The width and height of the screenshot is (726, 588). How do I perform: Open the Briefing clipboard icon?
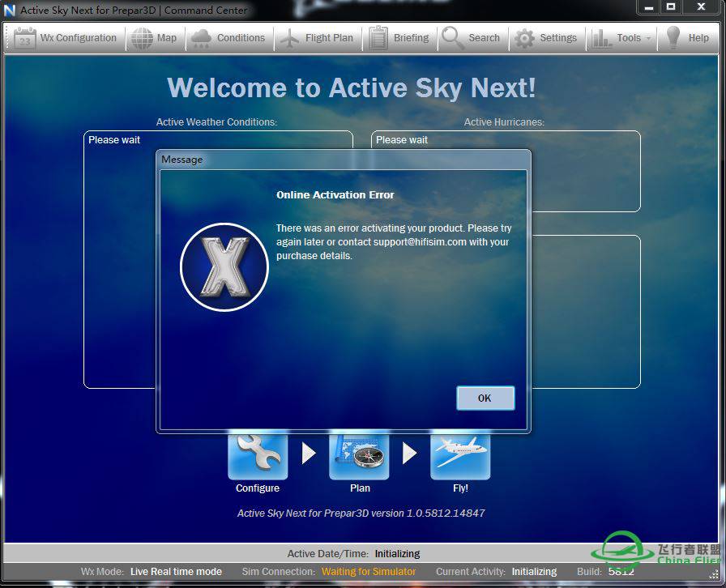click(x=378, y=38)
